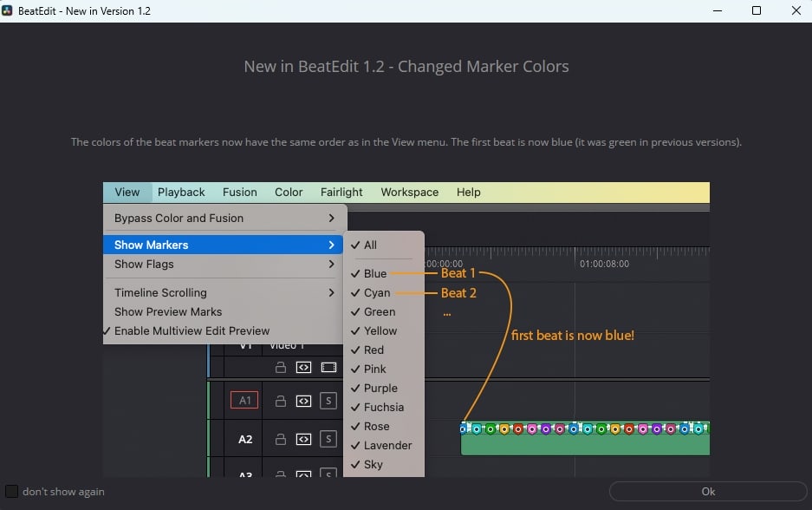Viewport: 812px width, 510px height.
Task: Open the Fairlight menu
Action: [x=341, y=193]
